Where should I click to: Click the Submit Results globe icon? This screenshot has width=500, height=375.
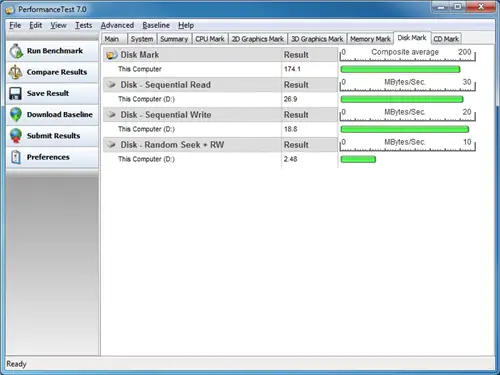coord(16,136)
